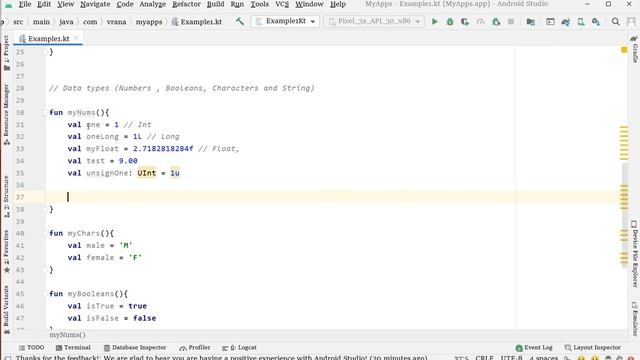The height and width of the screenshot is (360, 640).
Task: Attach debugger to Android process icon
Action: point(496,21)
